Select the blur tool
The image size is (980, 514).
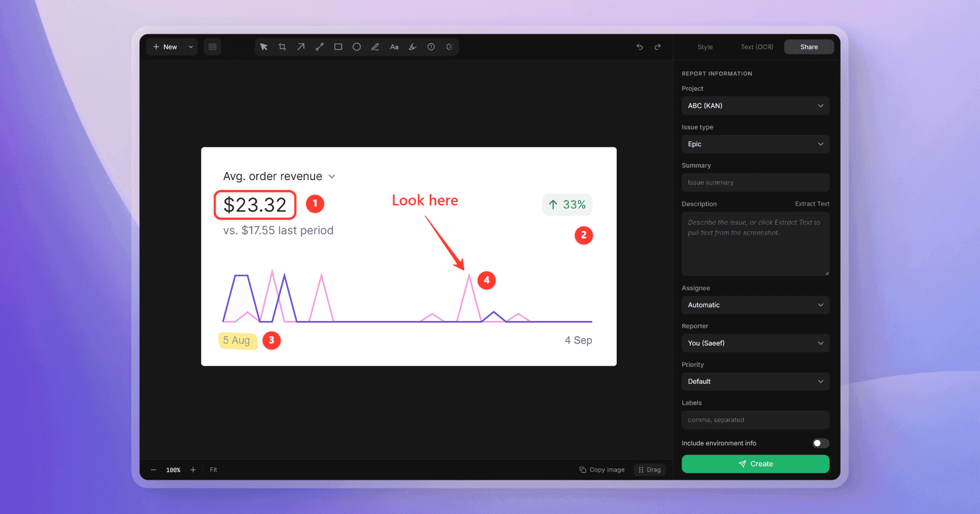pos(450,47)
